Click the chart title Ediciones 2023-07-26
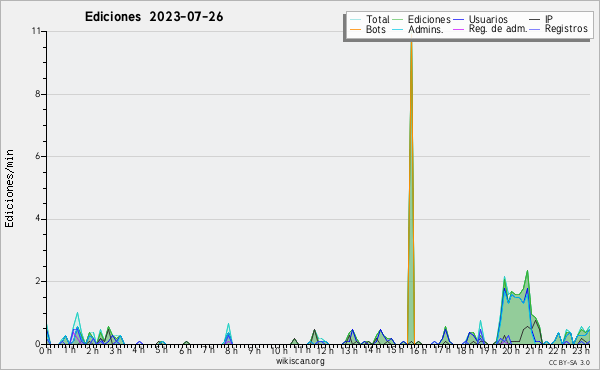The height and width of the screenshot is (370, 600). [154, 17]
